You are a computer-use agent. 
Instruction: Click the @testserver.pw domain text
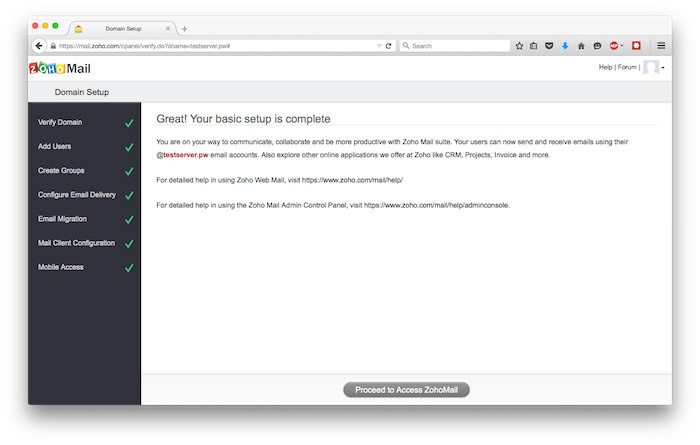click(182, 155)
